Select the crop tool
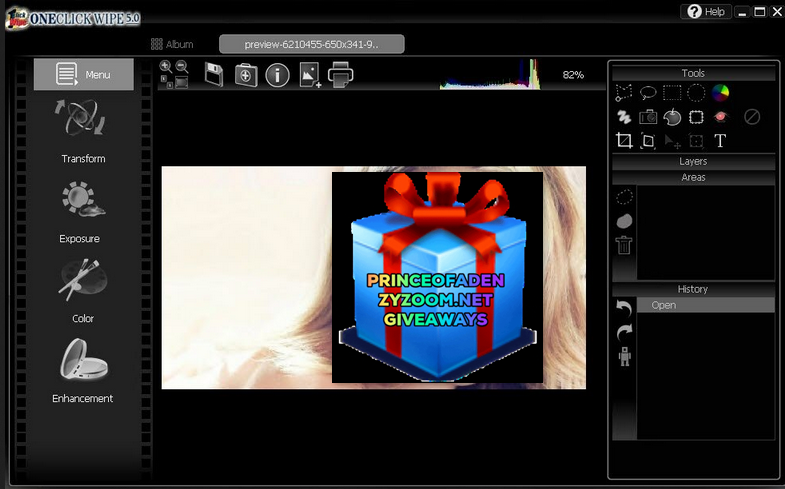The width and height of the screenshot is (785, 489). (x=624, y=141)
